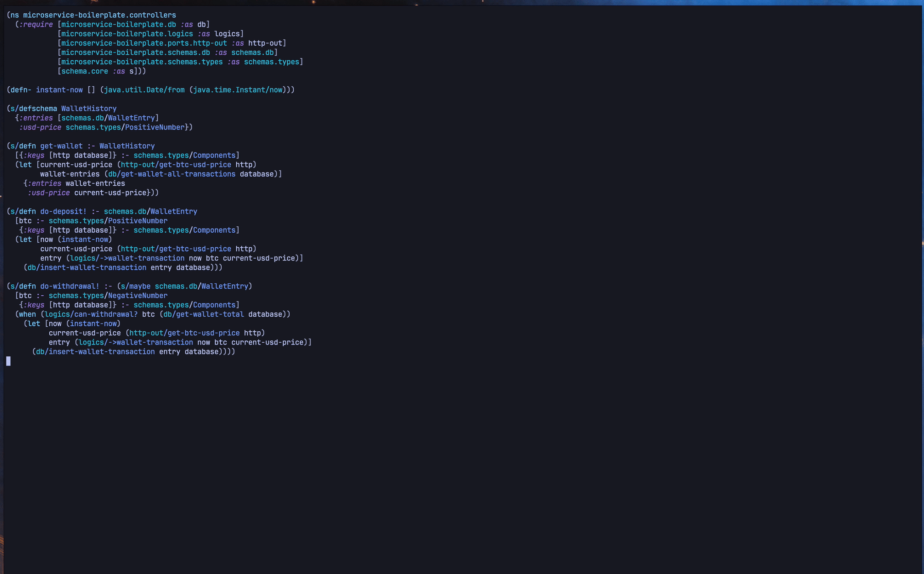924x574 pixels.
Task: Click db/get-wallet-total function call
Action: [203, 314]
